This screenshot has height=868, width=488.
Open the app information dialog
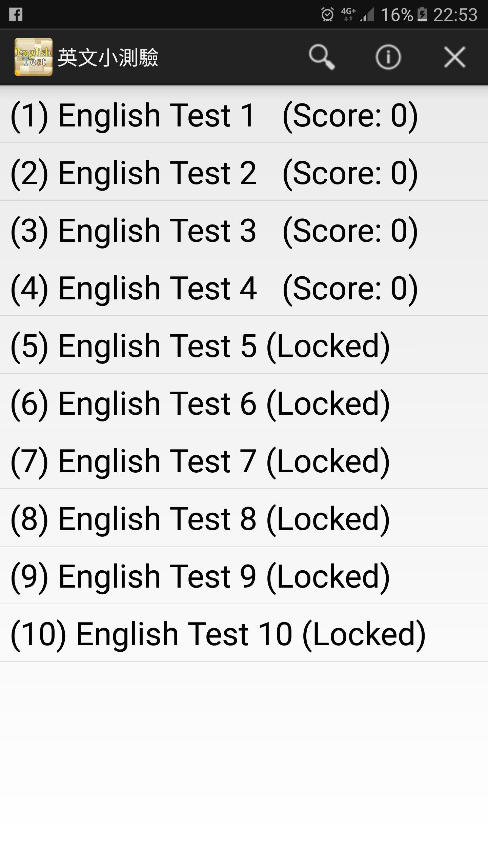[388, 57]
